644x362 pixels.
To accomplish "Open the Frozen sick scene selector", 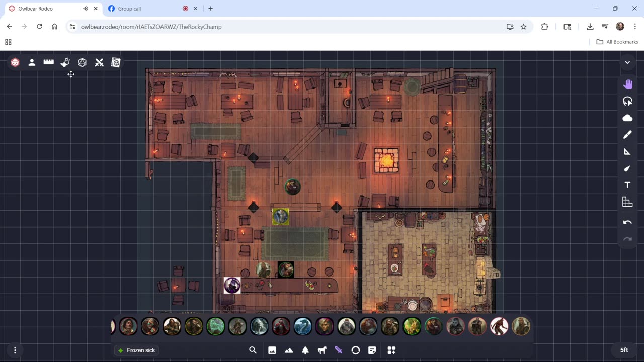I will pyautogui.click(x=137, y=350).
